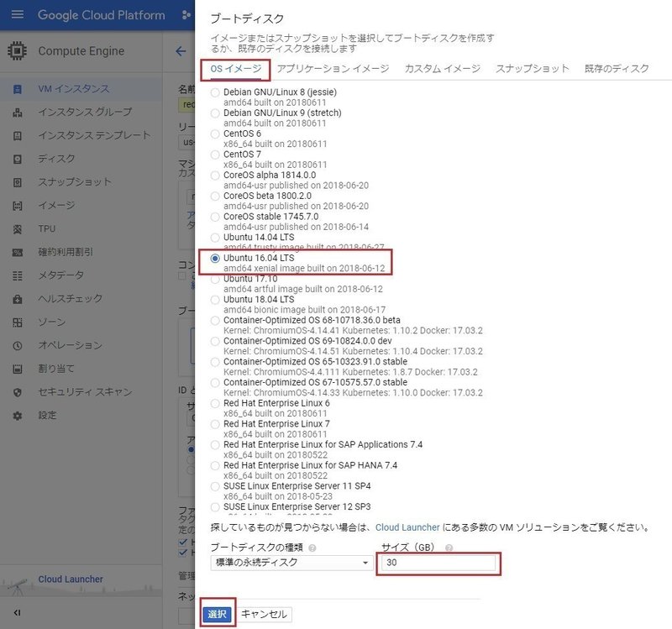This screenshot has width=672, height=629.
Task: Select Container-Optimized OS 69-10824.0.0 dev radio
Action: [215, 341]
